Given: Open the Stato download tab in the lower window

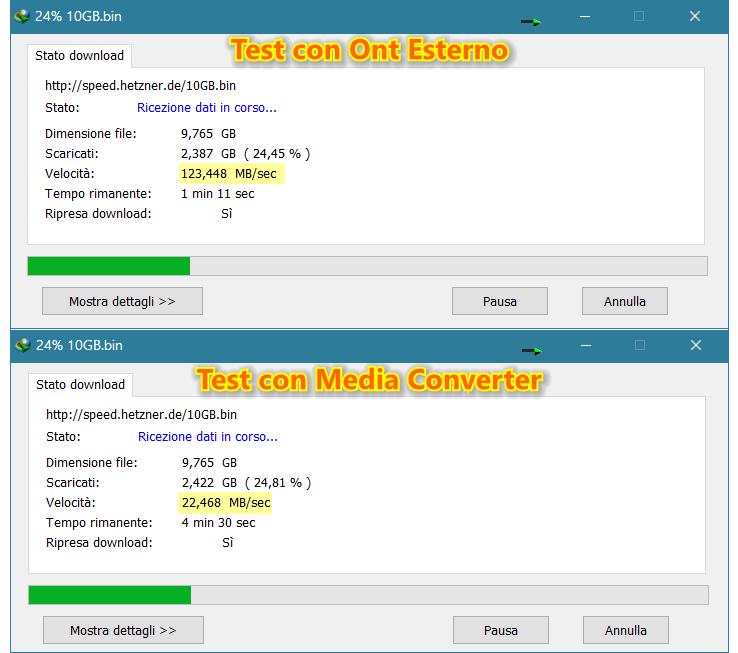Looking at the screenshot, I should [80, 385].
